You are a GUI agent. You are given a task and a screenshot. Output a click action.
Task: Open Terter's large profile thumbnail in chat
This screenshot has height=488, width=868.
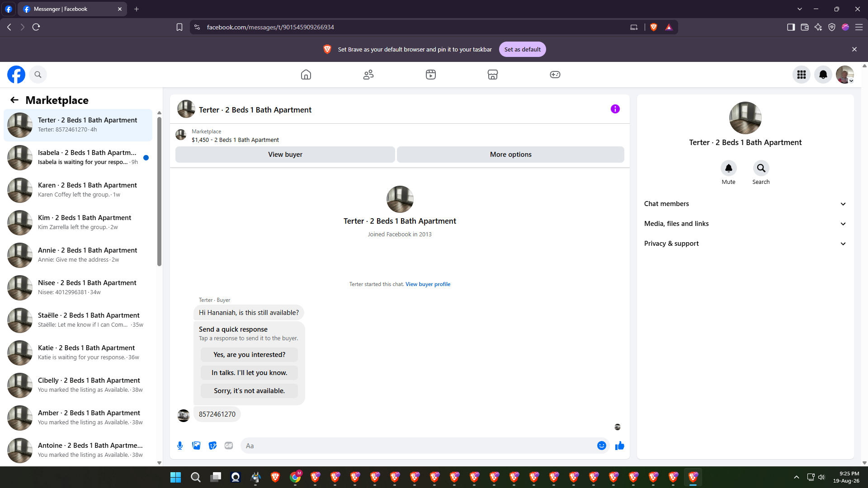pyautogui.click(x=400, y=199)
